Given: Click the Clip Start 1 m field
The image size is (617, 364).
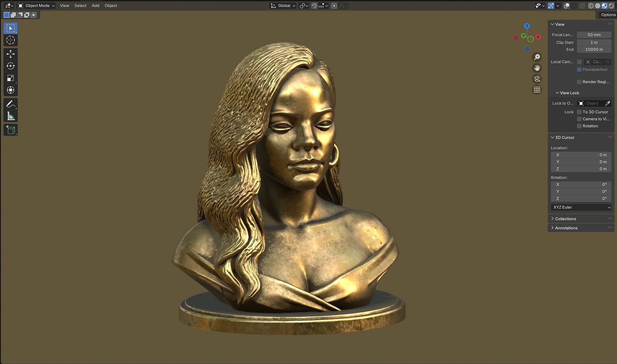Looking at the screenshot, I should point(594,42).
